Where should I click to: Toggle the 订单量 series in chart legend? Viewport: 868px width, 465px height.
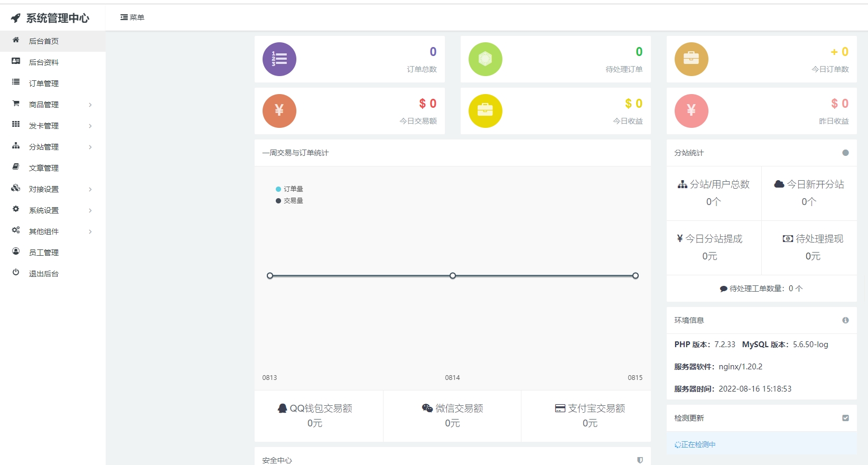(x=290, y=189)
